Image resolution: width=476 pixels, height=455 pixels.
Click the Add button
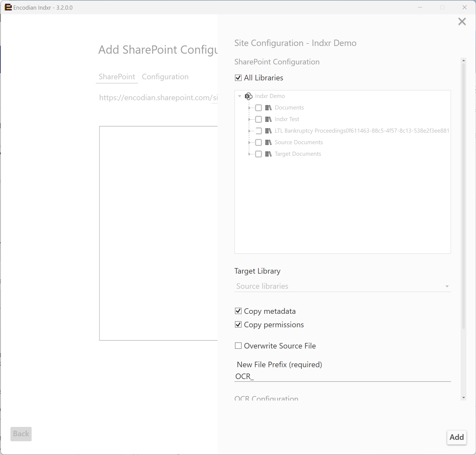[457, 437]
